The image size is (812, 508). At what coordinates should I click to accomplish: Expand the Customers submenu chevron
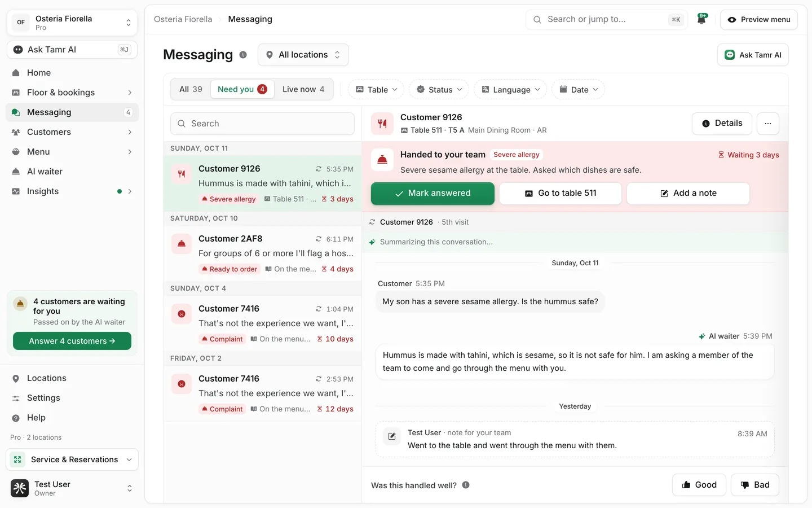point(130,132)
